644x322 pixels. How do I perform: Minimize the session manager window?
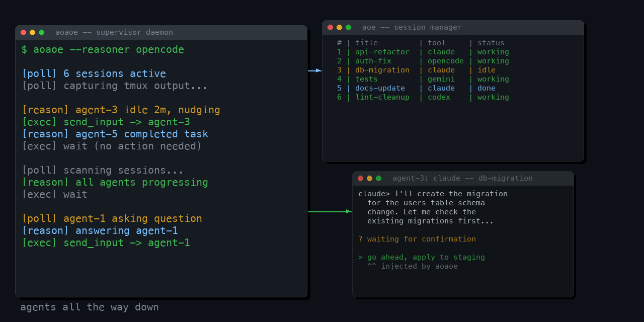click(339, 28)
